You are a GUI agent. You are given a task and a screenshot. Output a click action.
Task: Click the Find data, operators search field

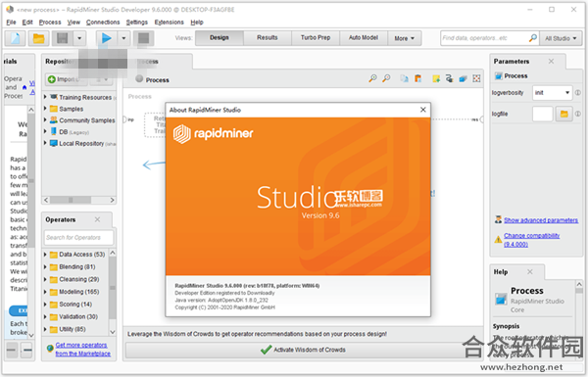[484, 38]
